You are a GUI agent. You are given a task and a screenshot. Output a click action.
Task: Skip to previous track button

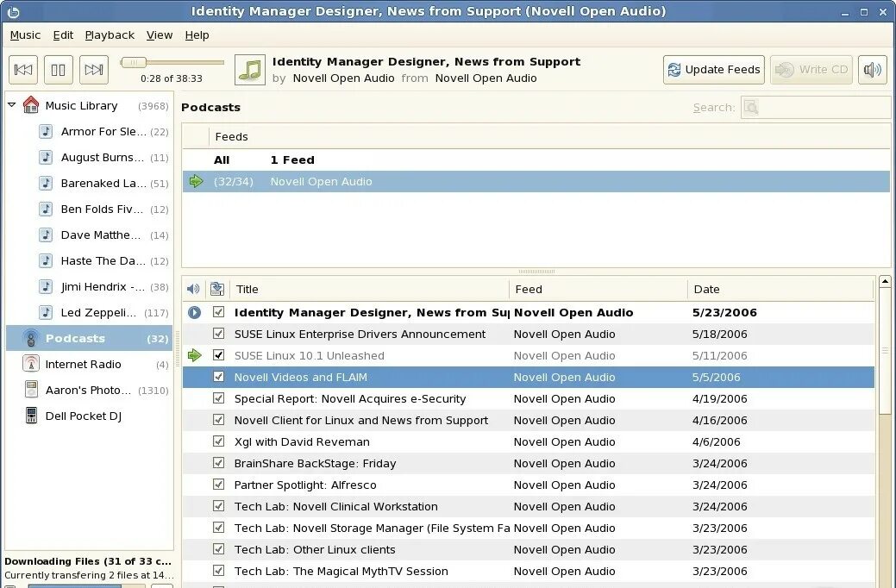click(23, 70)
